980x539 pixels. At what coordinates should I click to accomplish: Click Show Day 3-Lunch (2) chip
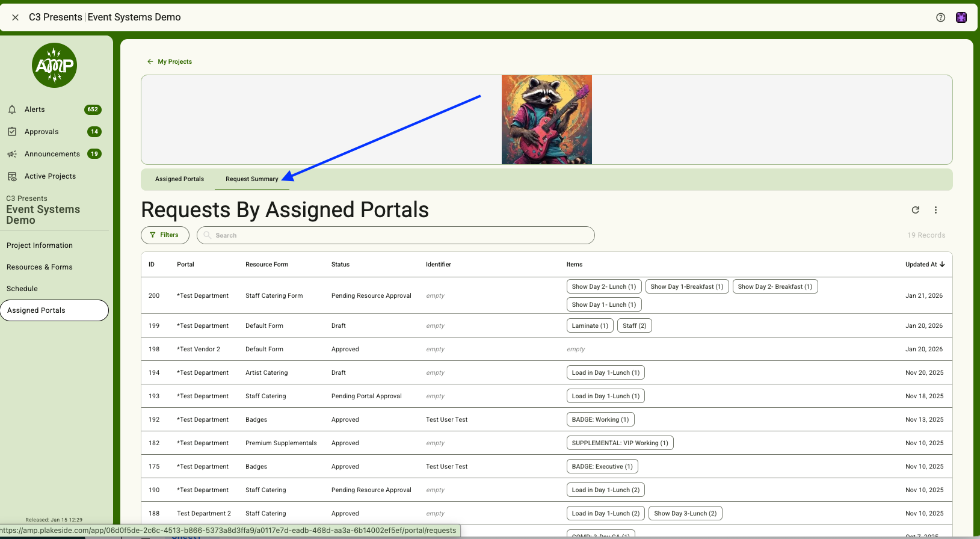[x=685, y=514]
